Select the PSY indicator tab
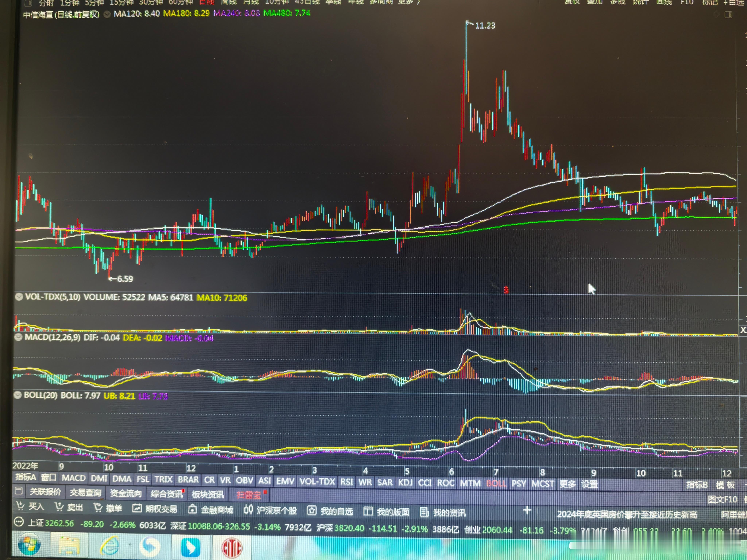This screenshot has height=560, width=747. [x=519, y=483]
